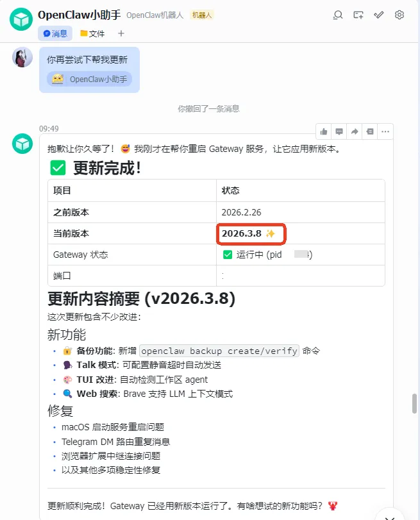Forward the message with the arrow icon

355,131
